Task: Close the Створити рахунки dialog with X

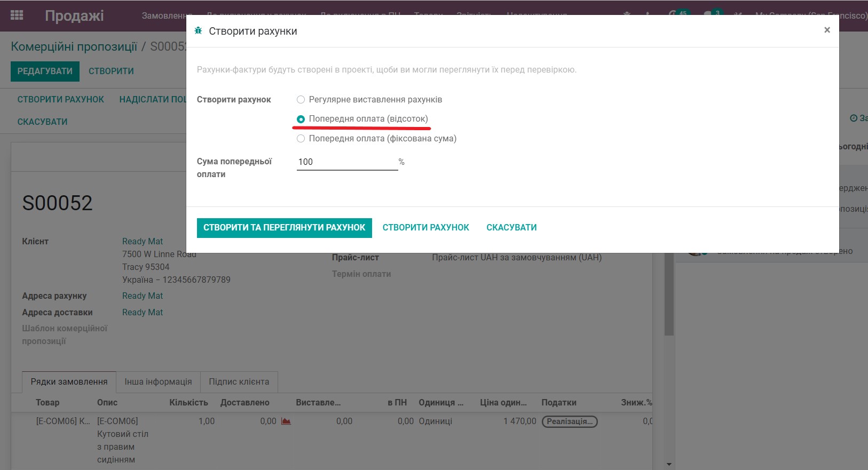Action: tap(827, 30)
